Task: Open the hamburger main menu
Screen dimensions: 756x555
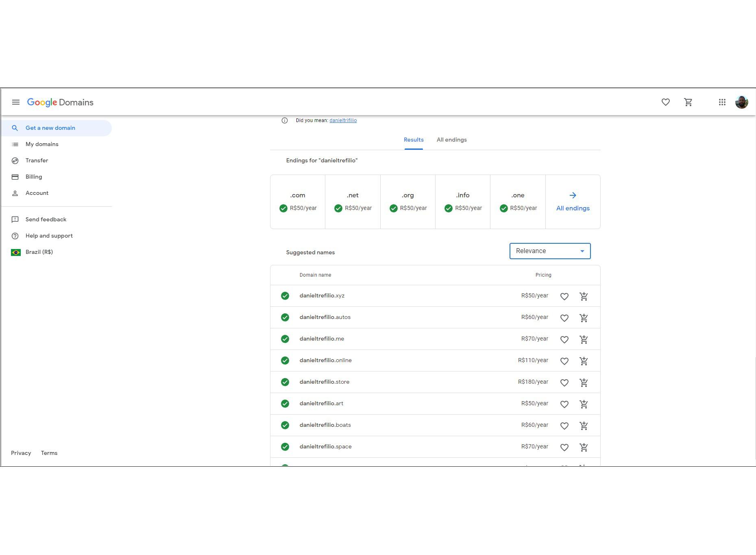Action: pos(16,102)
